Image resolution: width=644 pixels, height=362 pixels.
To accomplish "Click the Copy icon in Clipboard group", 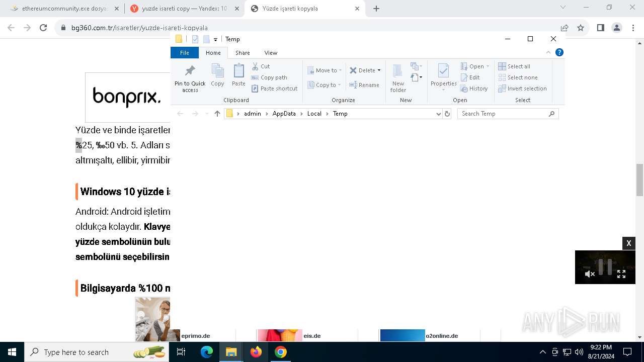I will [x=217, y=75].
